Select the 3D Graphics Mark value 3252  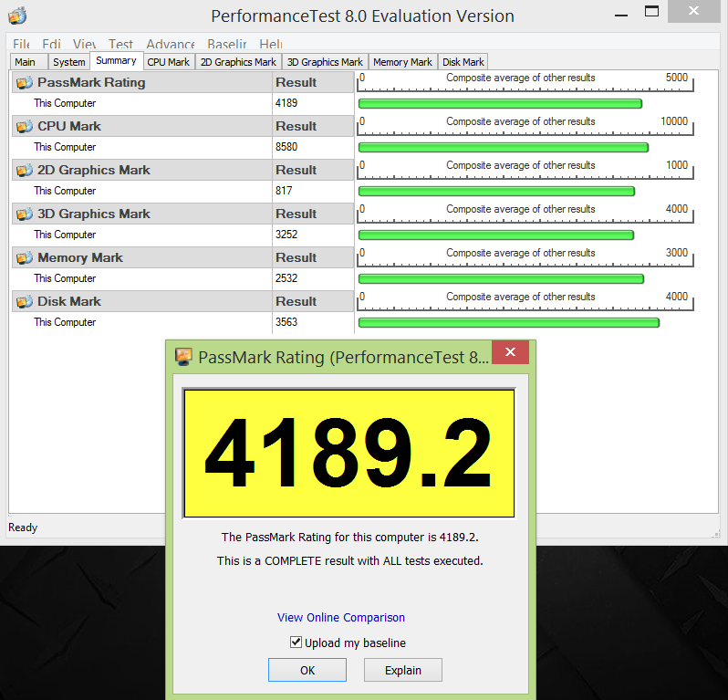(x=286, y=235)
